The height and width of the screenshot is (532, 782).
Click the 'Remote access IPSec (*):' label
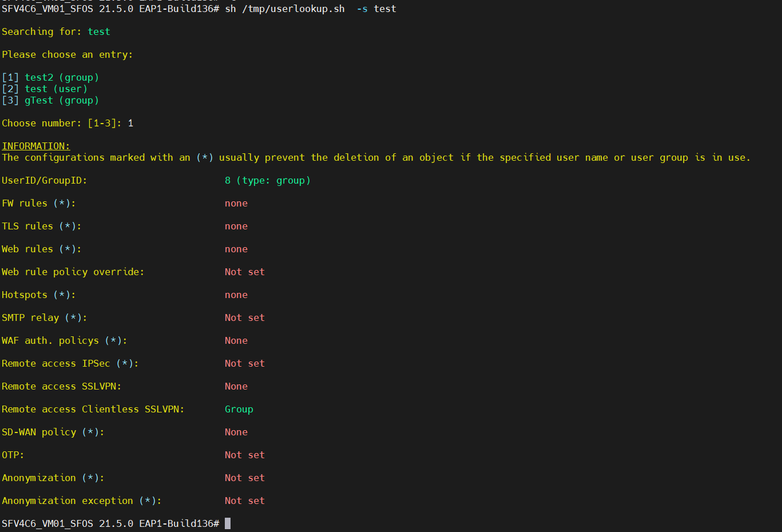point(70,363)
